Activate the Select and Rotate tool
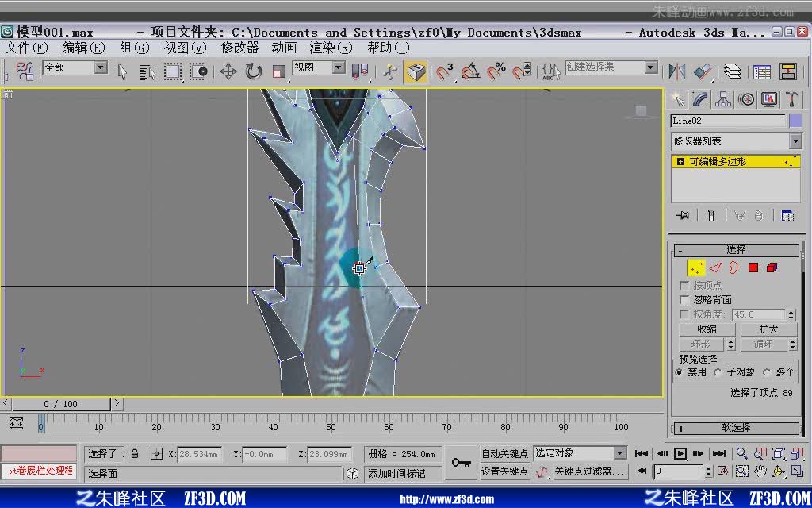This screenshot has height=508, width=812. 253,71
